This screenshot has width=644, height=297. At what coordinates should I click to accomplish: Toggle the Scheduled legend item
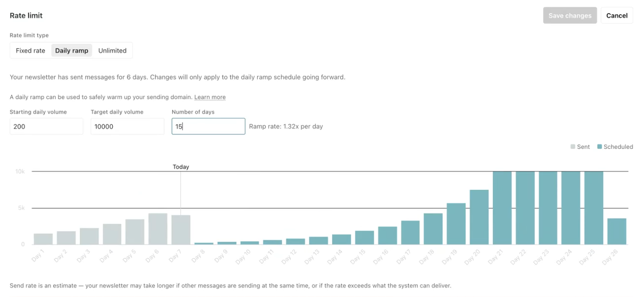pos(615,146)
